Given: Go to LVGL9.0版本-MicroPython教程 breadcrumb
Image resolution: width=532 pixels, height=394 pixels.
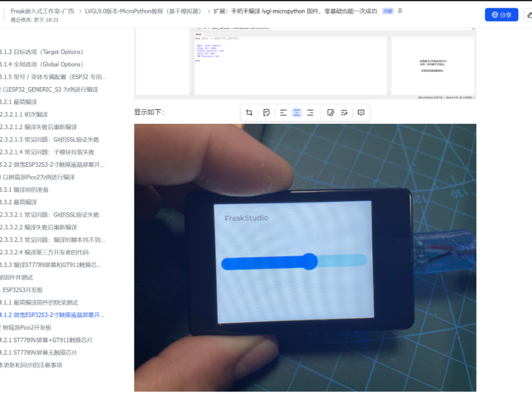Looking at the screenshot, I should 143,11.
